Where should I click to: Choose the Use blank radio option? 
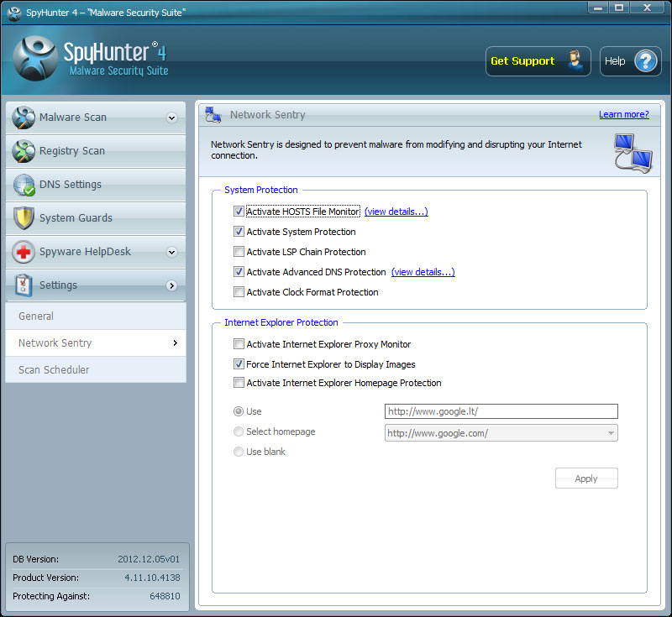point(239,452)
